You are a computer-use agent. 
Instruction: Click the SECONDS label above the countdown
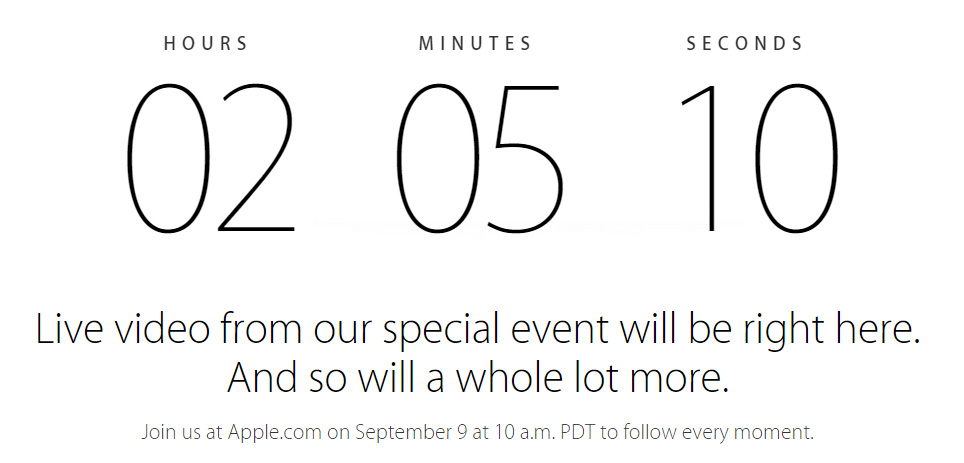coord(745,44)
